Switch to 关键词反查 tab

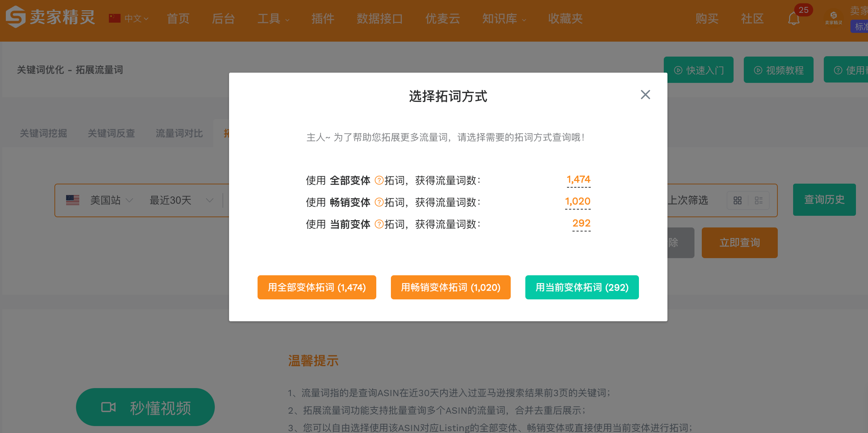[x=111, y=133]
